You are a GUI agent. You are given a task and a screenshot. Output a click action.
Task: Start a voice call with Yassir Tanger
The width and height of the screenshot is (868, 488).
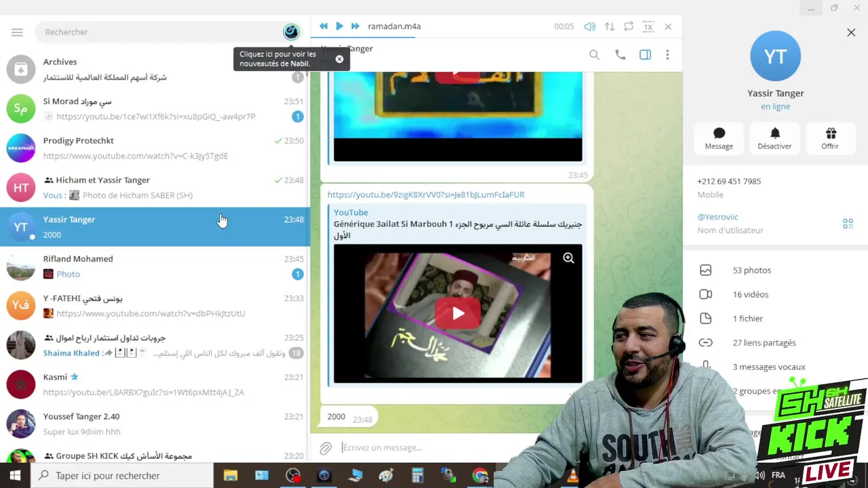tap(620, 55)
